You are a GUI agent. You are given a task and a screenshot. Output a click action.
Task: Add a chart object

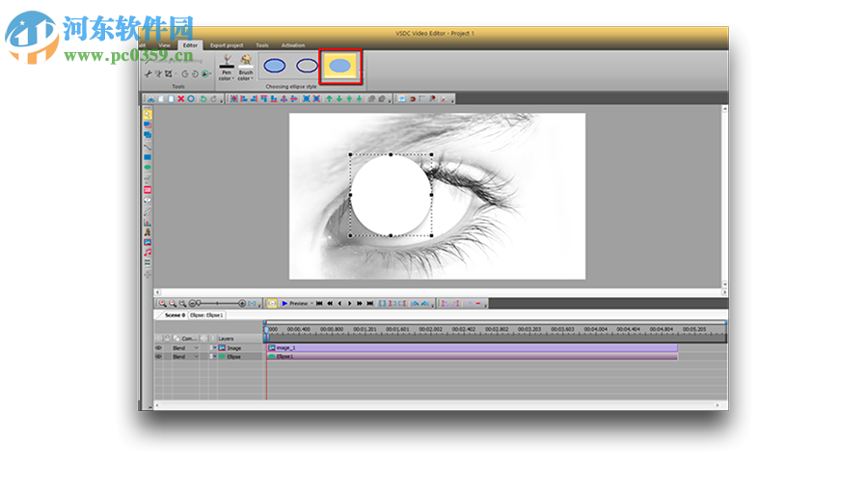pyautogui.click(x=148, y=222)
